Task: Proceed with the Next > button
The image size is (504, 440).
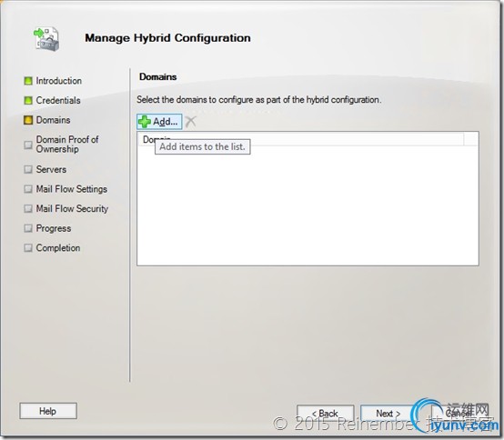Action: coord(388,413)
